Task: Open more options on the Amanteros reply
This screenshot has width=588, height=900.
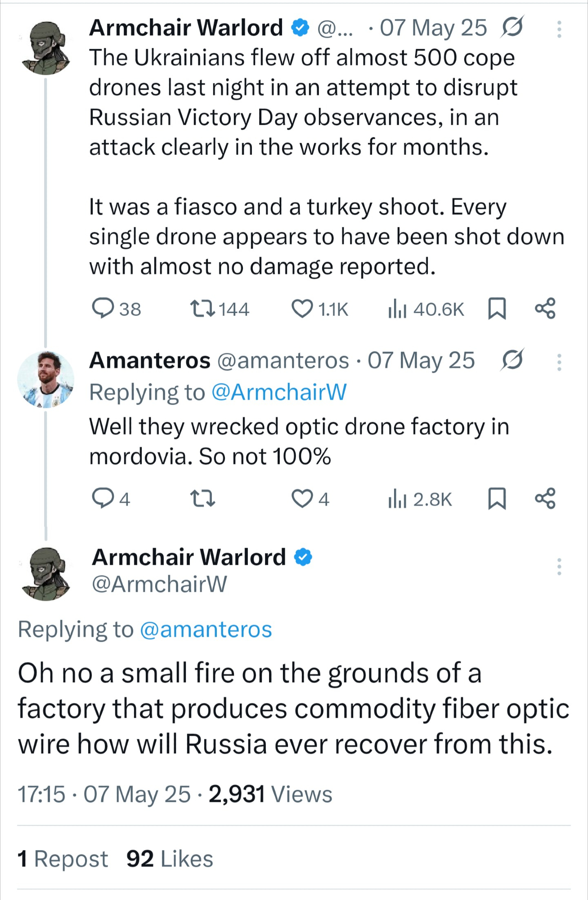Action: (x=559, y=362)
